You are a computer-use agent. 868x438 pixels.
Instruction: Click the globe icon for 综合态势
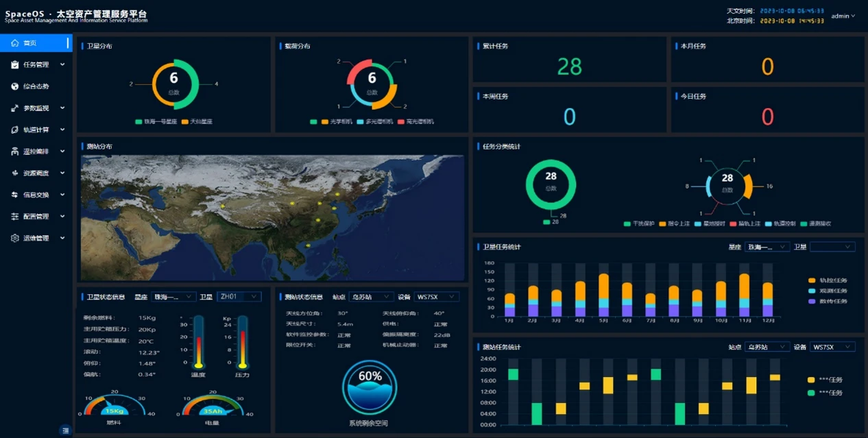click(15, 86)
